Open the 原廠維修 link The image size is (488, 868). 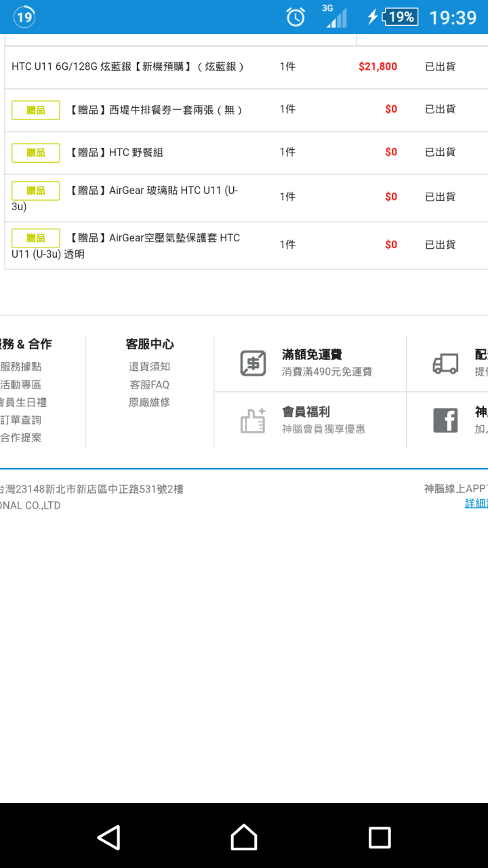pyautogui.click(x=149, y=402)
